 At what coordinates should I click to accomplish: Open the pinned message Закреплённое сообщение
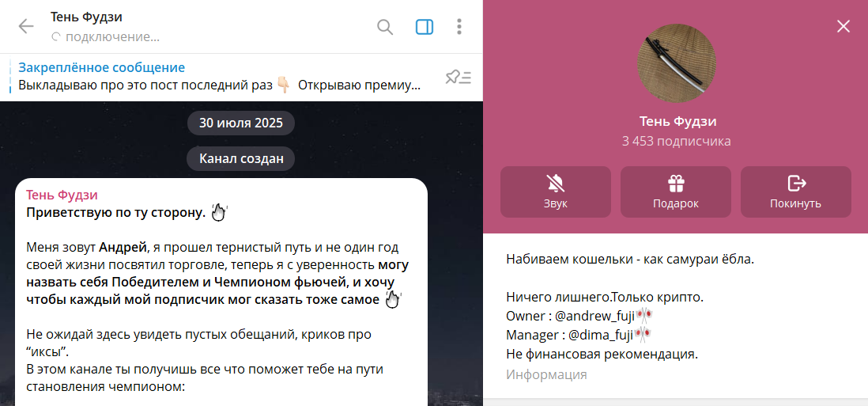point(213,76)
